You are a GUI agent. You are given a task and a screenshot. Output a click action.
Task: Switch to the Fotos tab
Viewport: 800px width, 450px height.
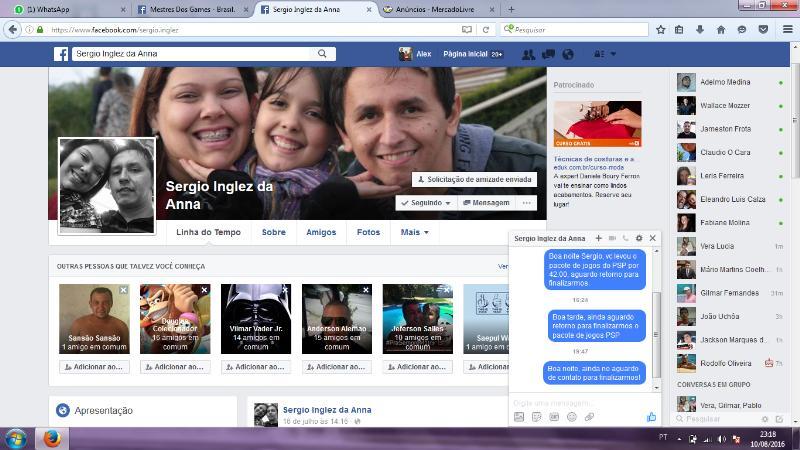point(368,232)
